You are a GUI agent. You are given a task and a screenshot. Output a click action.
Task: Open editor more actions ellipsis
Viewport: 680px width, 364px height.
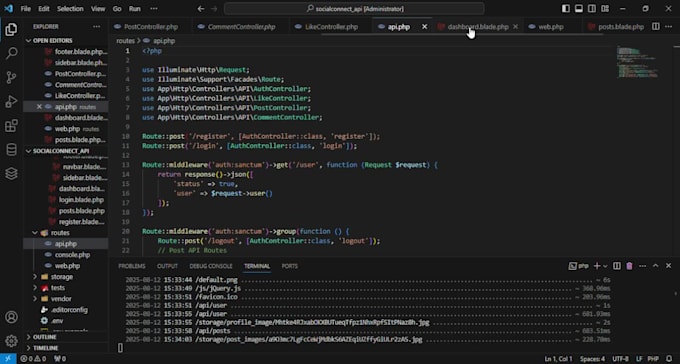point(669,26)
